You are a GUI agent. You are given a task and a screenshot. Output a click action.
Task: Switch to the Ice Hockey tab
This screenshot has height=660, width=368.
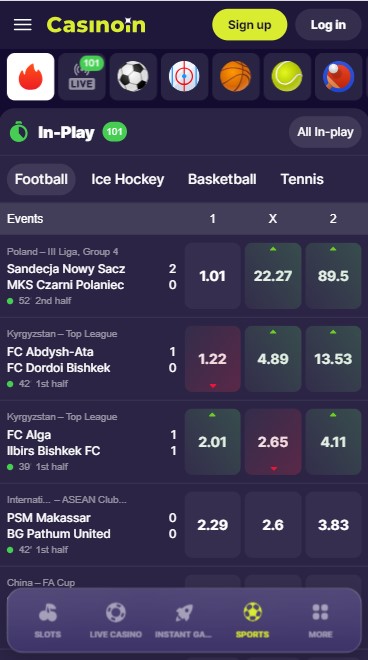coord(128,179)
